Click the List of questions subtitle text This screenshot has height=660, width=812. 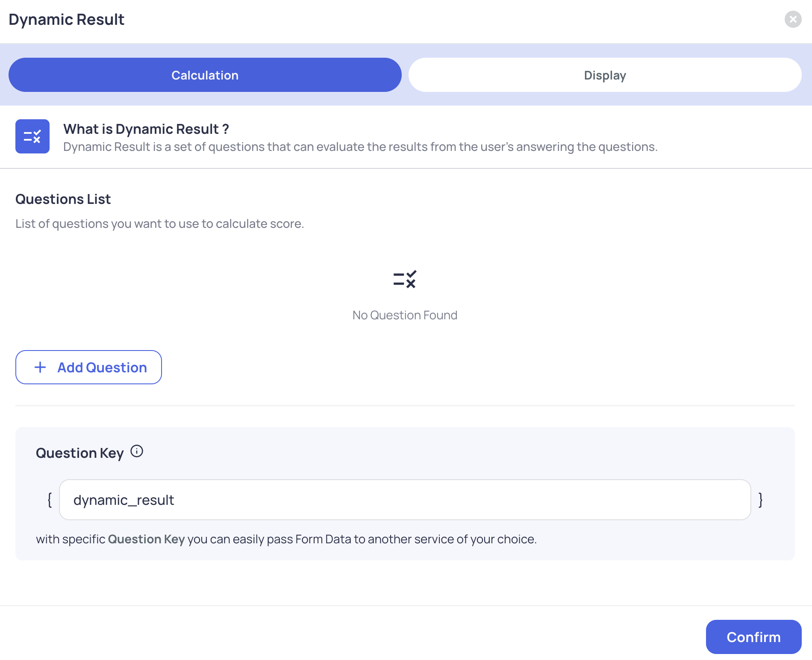pyautogui.click(x=159, y=224)
